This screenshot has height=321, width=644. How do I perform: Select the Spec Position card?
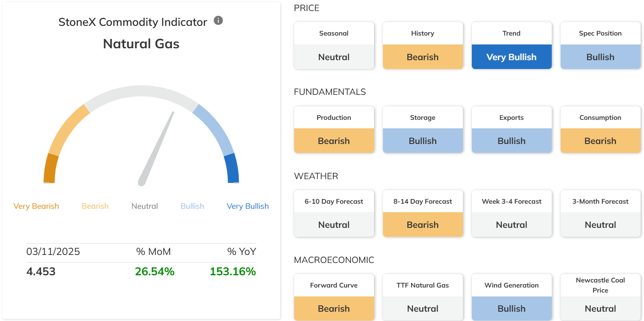[x=600, y=45]
